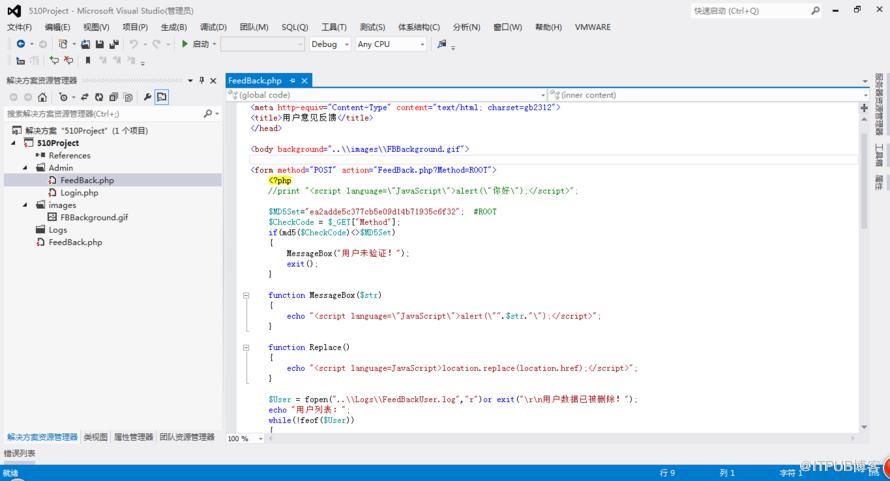This screenshot has width=890, height=481.
Task: Click the Navigate Backward toolbar icon
Action: tap(20, 44)
